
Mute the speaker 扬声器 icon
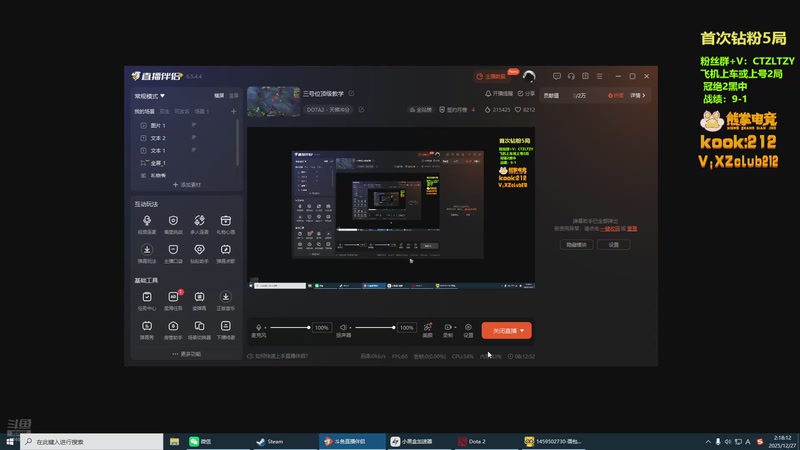(x=343, y=327)
